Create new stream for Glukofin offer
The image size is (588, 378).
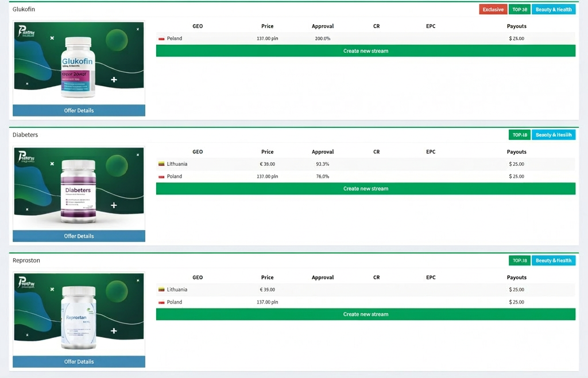(366, 51)
